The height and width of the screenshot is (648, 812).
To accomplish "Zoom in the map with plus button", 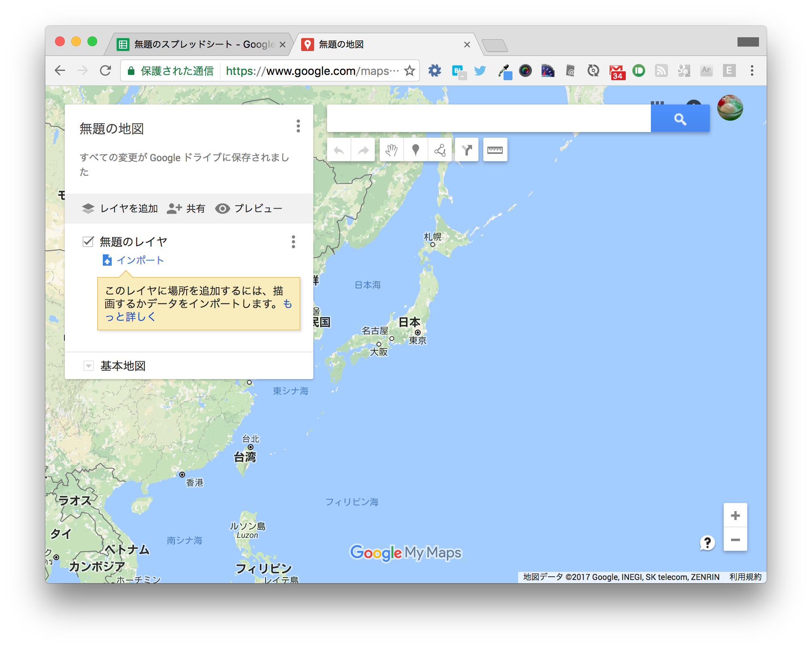I will click(735, 516).
